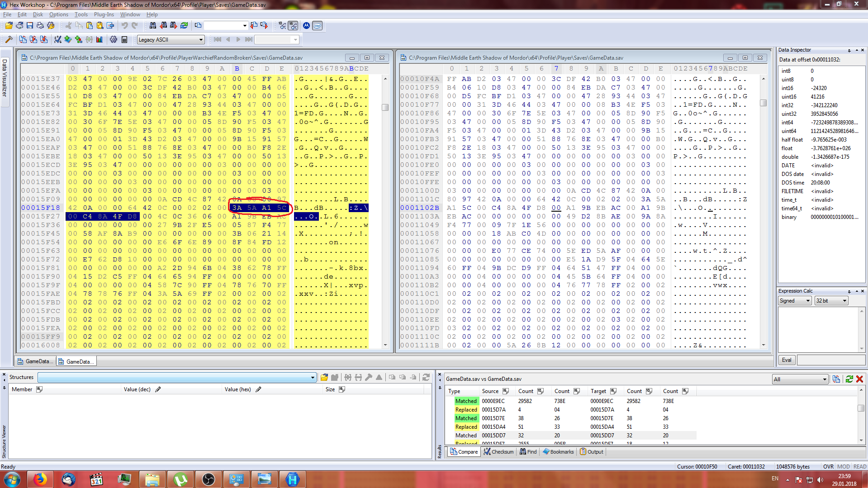This screenshot has height=488, width=868.
Task: Switch to the Output results tab
Action: click(592, 451)
